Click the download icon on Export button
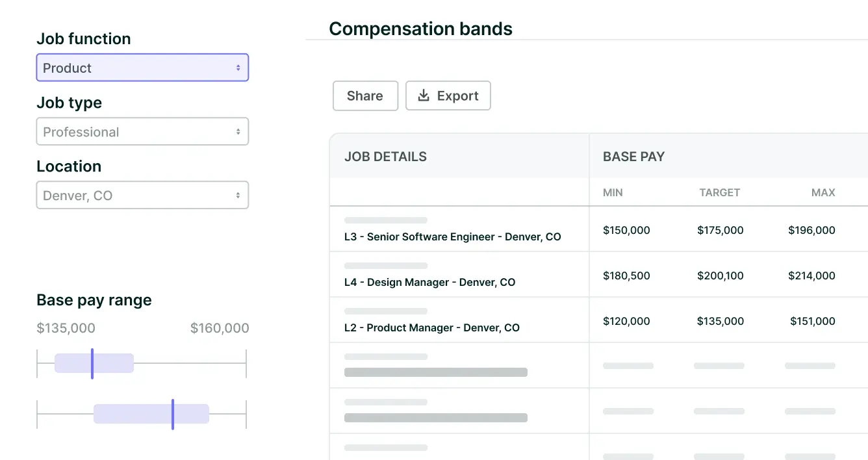 tap(424, 96)
